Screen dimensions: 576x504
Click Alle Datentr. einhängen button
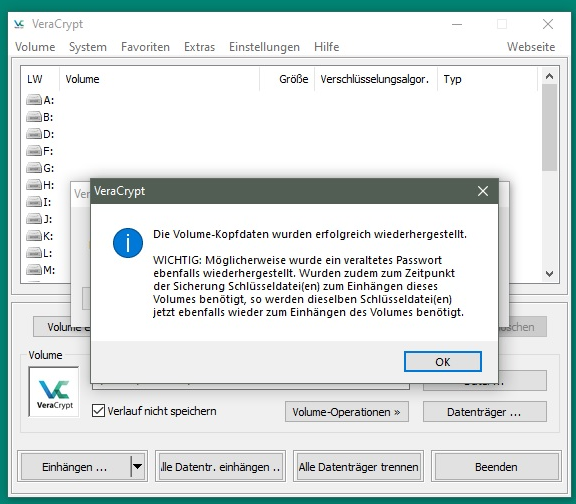(220, 467)
